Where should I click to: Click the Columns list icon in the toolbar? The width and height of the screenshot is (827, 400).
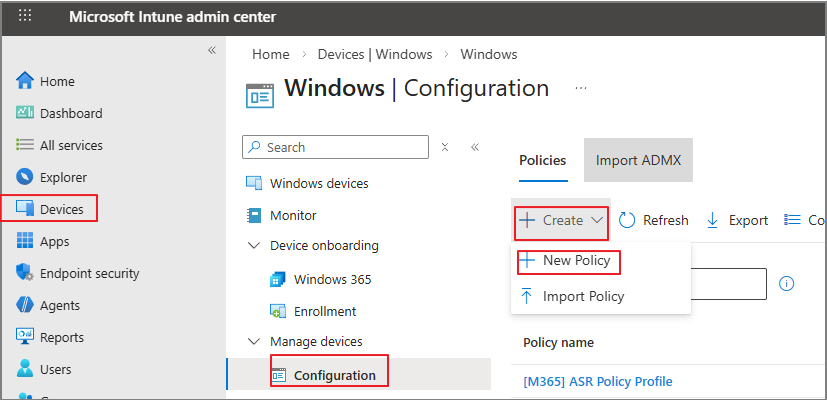(x=792, y=220)
